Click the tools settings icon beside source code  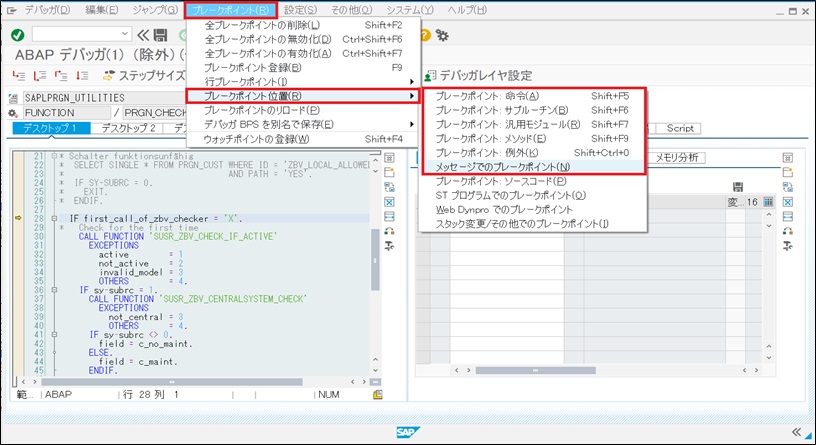[389, 246]
